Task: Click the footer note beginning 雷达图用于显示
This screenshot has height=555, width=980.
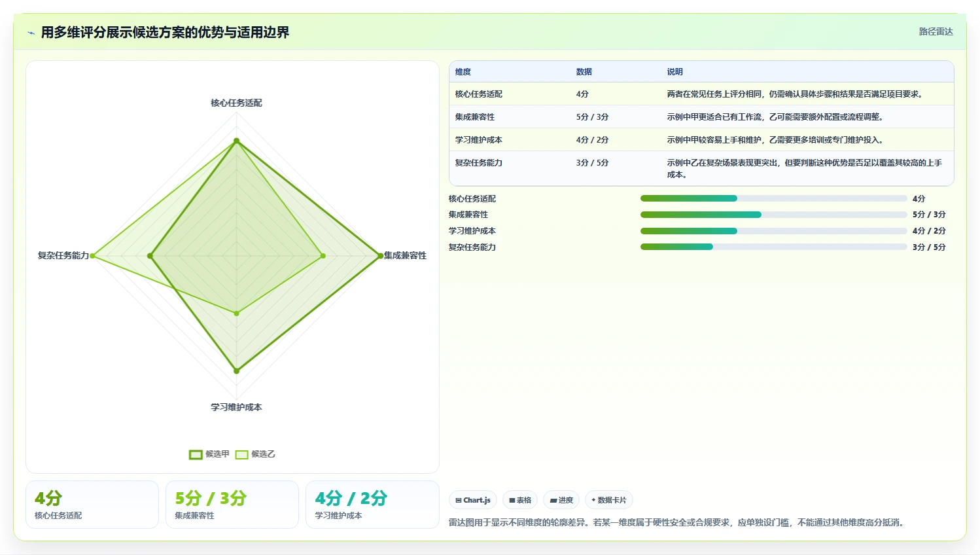Action: point(678,522)
